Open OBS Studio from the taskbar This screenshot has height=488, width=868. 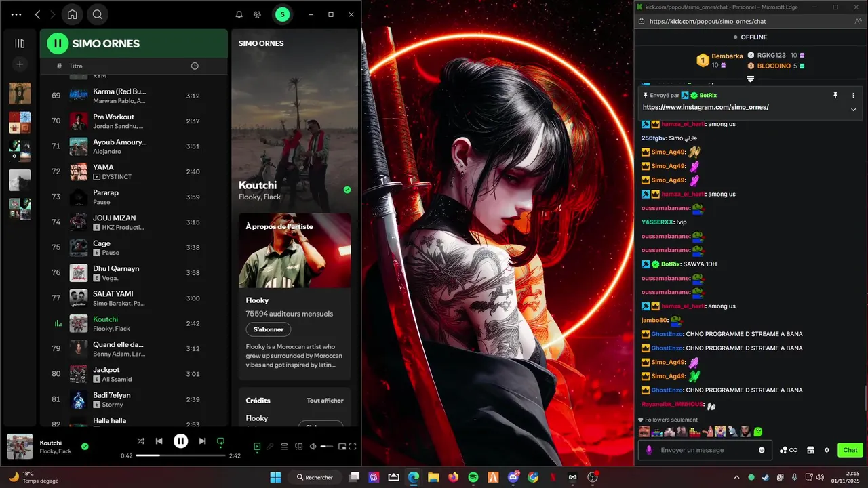click(593, 477)
